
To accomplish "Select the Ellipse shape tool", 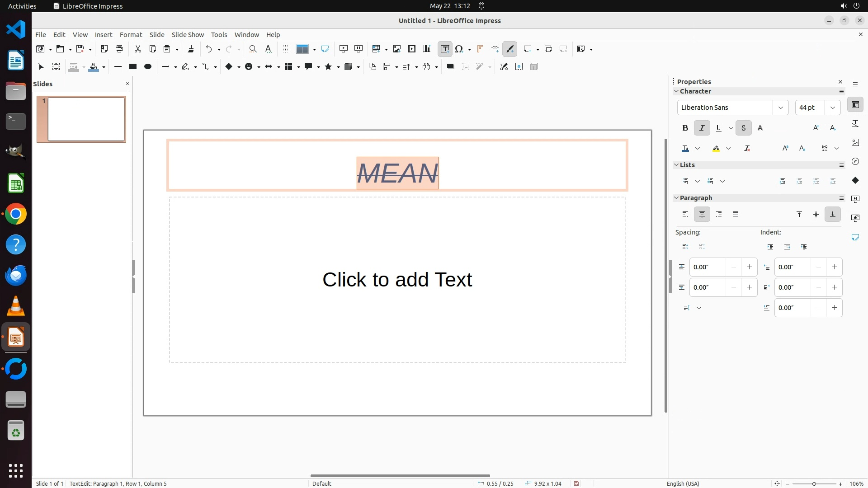I will pos(147,66).
